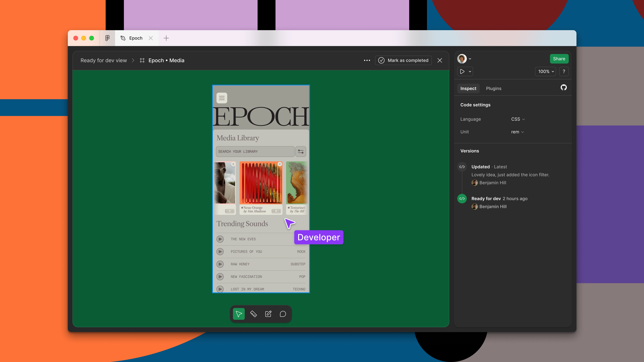Open the hamburger menu in Epoch design
The height and width of the screenshot is (362, 644).
222,98
